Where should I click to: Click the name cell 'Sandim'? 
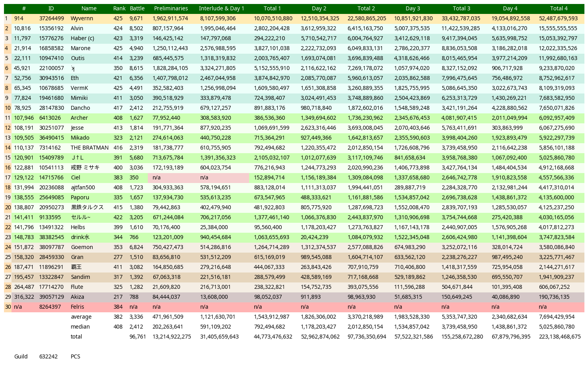tap(81, 277)
